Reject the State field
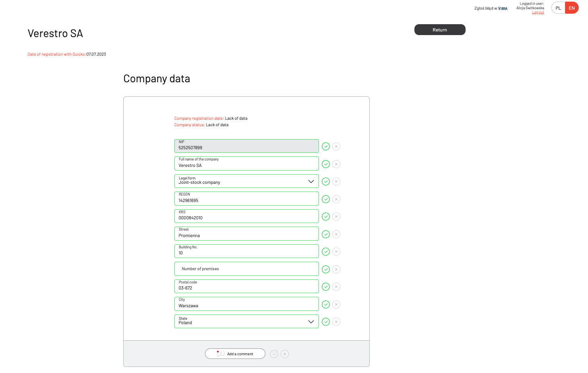Image resolution: width=588 pixels, height=373 pixels. click(x=336, y=322)
